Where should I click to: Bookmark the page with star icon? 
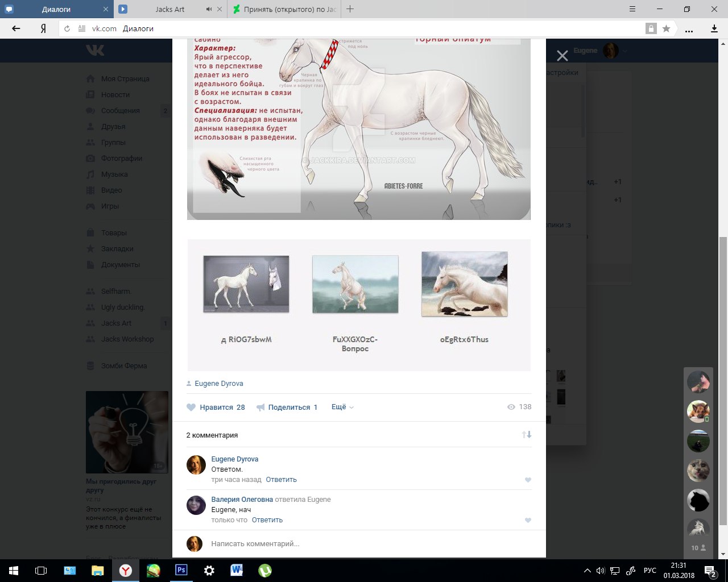tap(666, 28)
